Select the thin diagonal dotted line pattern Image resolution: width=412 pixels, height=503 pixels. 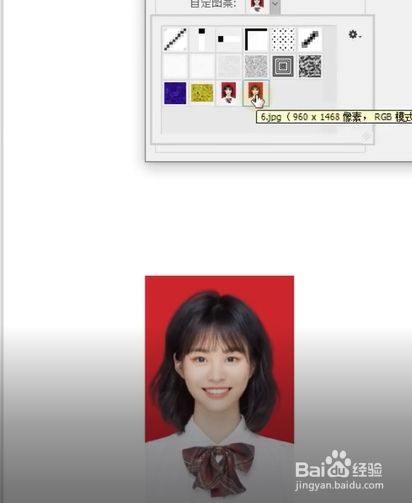(x=175, y=40)
